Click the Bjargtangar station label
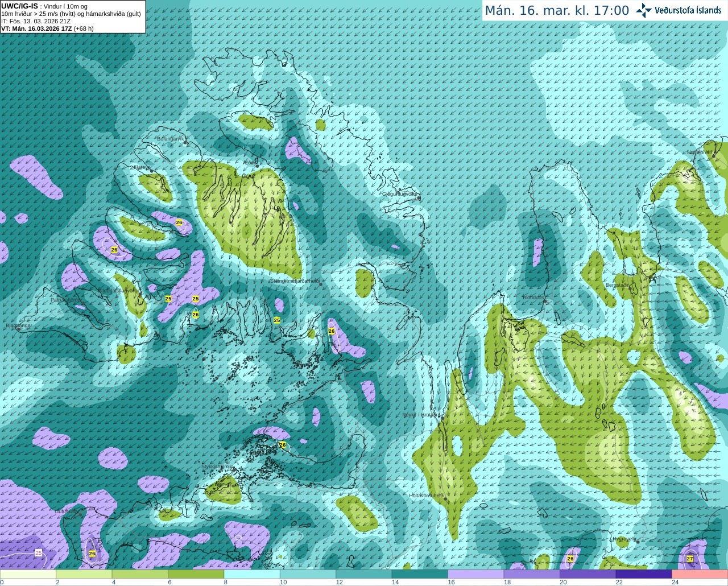 [19, 325]
